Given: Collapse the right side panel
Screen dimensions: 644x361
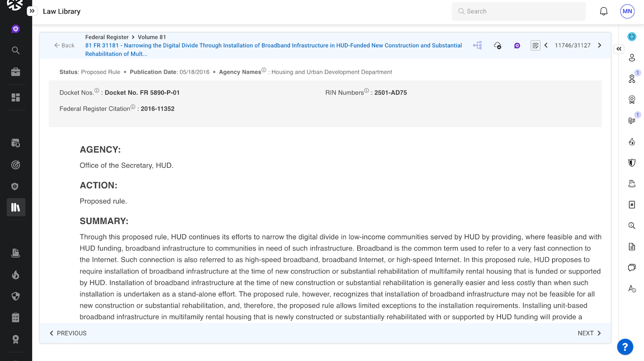Looking at the screenshot, I should click(x=619, y=49).
